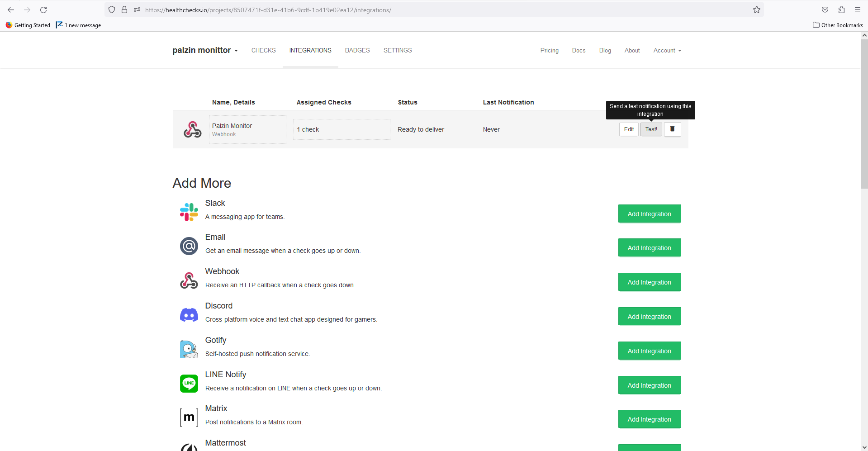This screenshot has height=451, width=868.
Task: Add the Matrix integration
Action: (650, 419)
